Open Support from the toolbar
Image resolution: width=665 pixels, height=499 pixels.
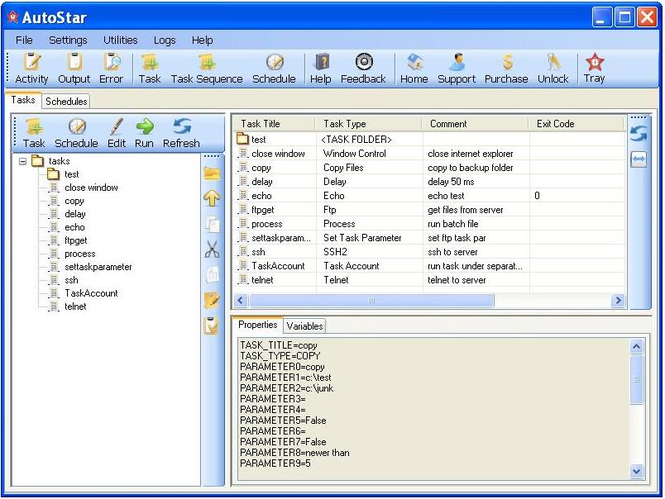click(456, 69)
